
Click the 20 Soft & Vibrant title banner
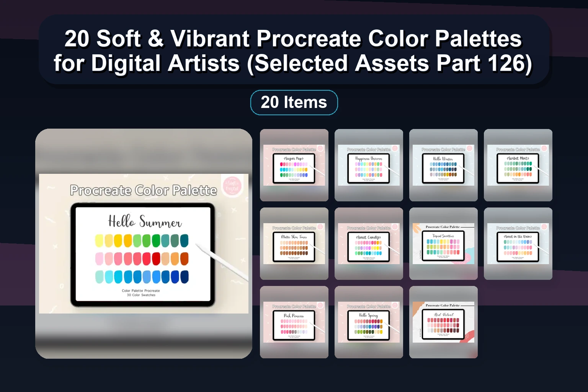click(x=294, y=50)
